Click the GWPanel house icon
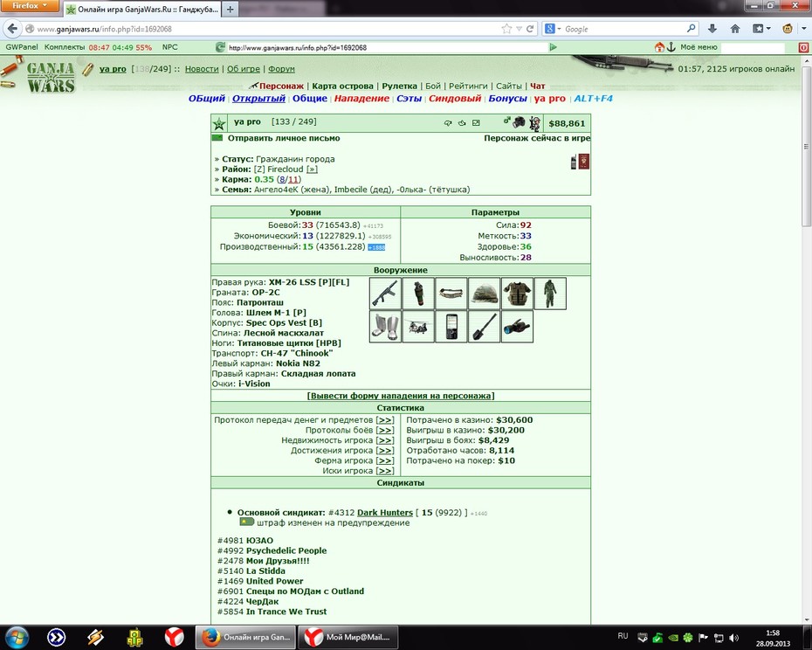This screenshot has width=812, height=650. pos(659,47)
